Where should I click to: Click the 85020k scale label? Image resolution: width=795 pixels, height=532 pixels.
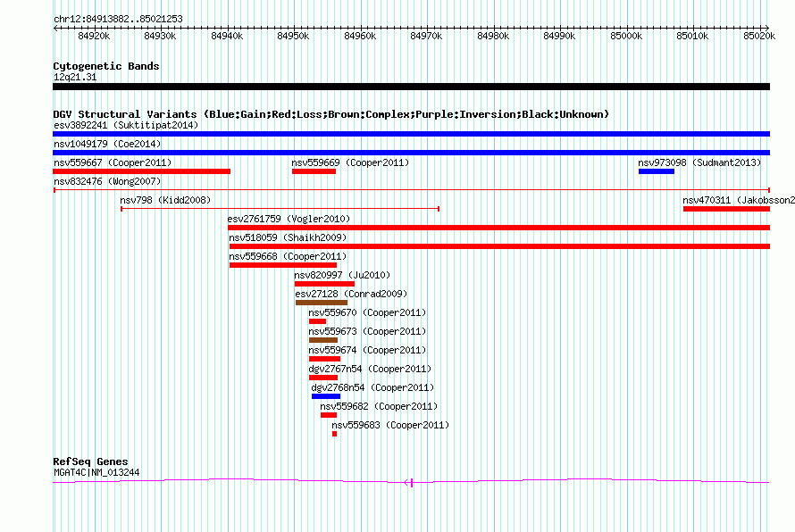coord(759,36)
